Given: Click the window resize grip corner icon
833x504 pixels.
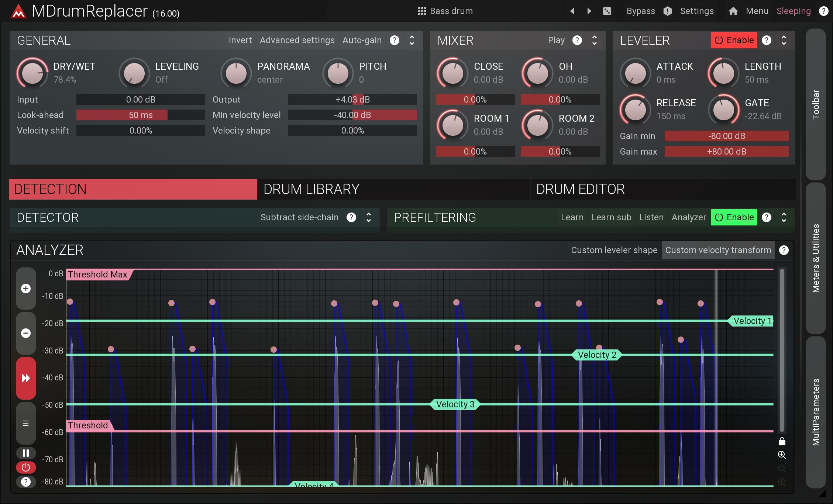Looking at the screenshot, I should 822,493.
